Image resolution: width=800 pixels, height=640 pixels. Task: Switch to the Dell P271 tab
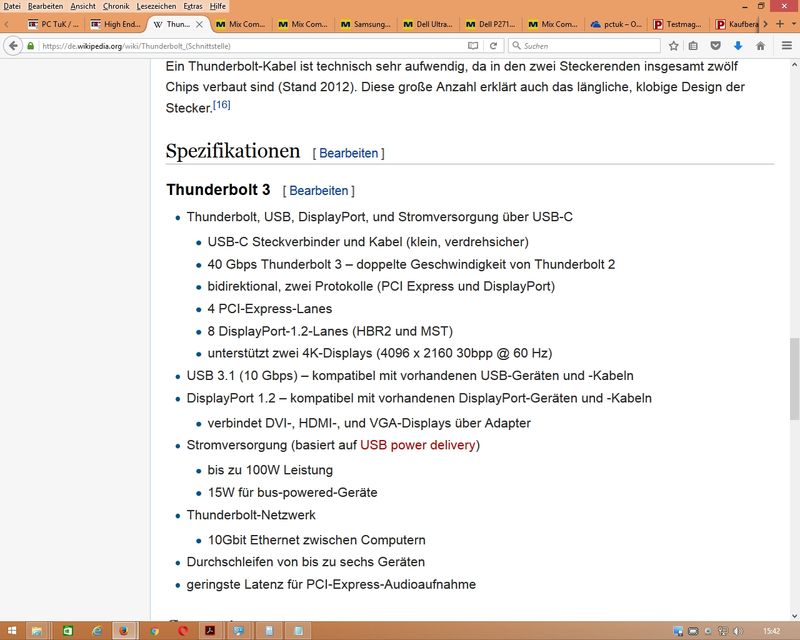click(x=491, y=24)
